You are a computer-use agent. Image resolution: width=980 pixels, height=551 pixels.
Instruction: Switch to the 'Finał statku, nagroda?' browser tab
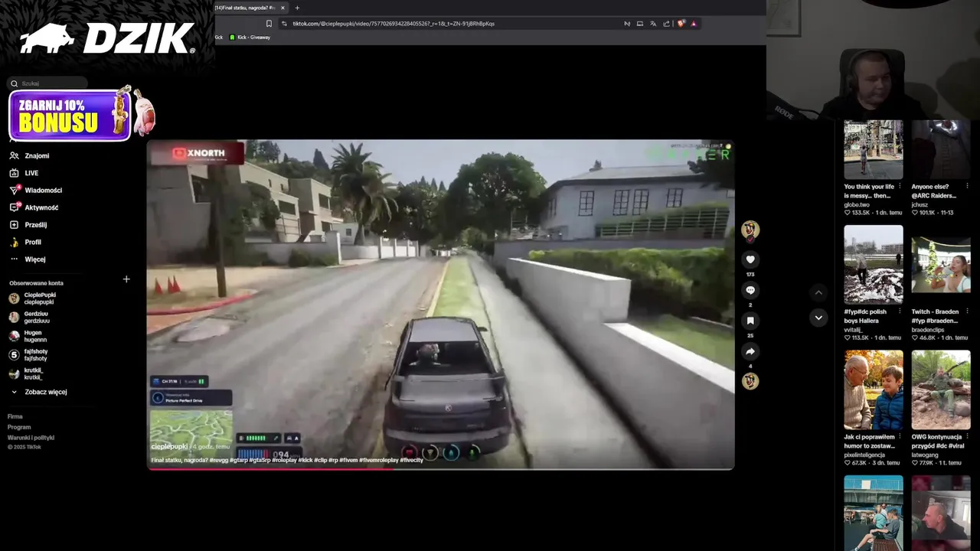(x=245, y=8)
